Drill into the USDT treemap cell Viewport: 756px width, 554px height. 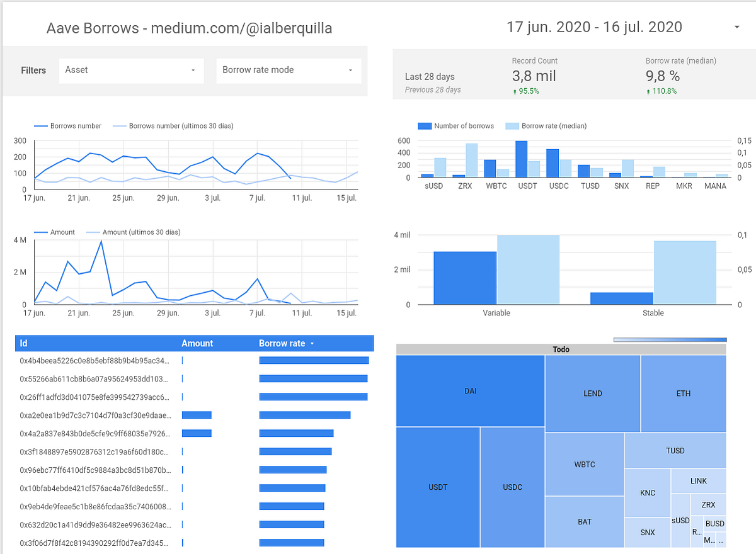[437, 487]
